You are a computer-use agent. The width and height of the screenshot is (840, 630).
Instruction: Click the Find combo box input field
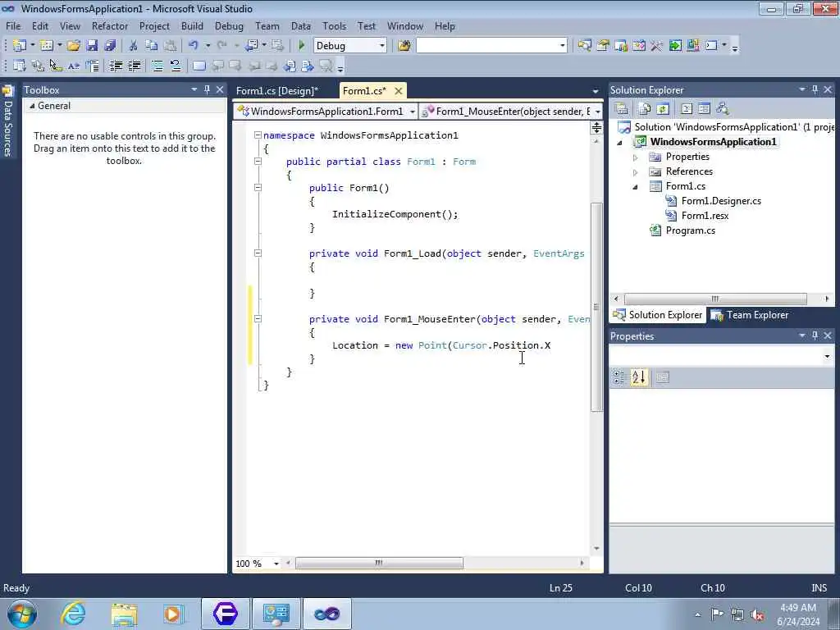click(487, 46)
